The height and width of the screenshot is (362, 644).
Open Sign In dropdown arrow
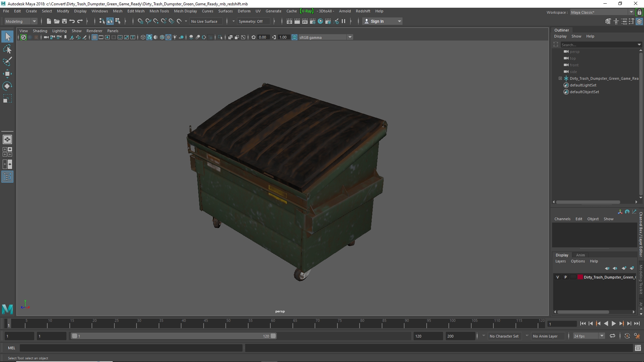pyautogui.click(x=399, y=21)
